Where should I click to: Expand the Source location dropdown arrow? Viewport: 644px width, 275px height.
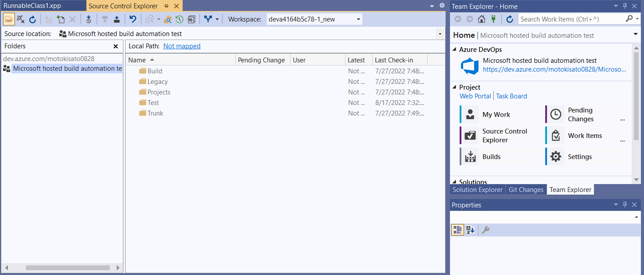[x=440, y=34]
